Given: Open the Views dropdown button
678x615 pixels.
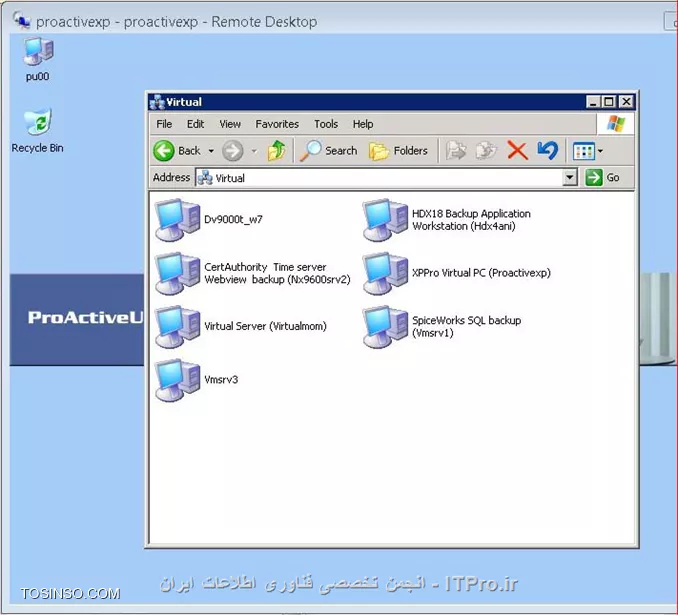Looking at the screenshot, I should point(588,151).
